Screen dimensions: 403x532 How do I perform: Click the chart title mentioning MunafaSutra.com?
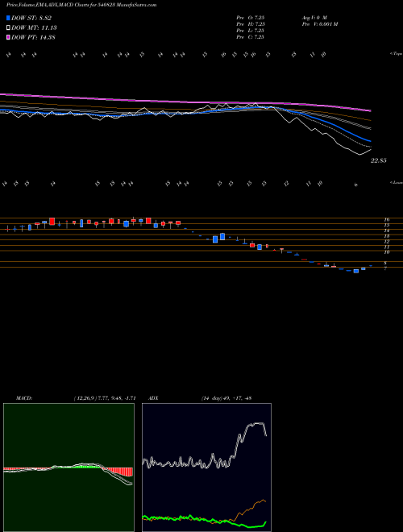coord(81,5)
